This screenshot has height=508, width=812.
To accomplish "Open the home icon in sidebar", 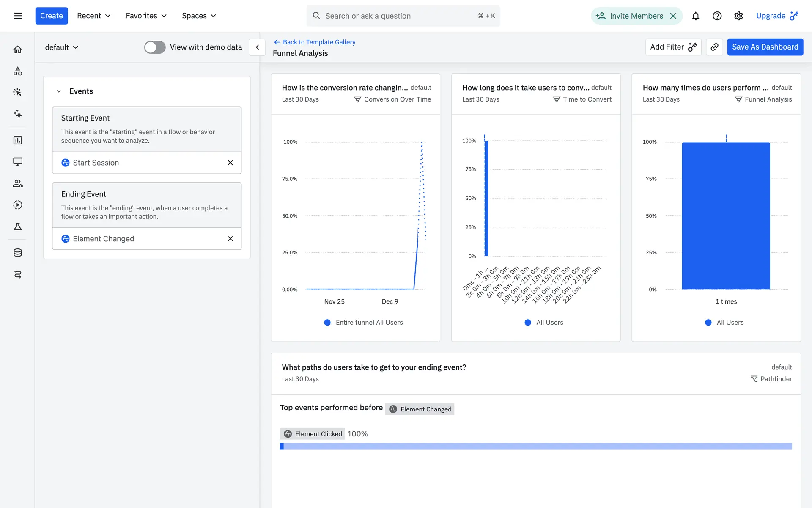I will click(x=18, y=50).
